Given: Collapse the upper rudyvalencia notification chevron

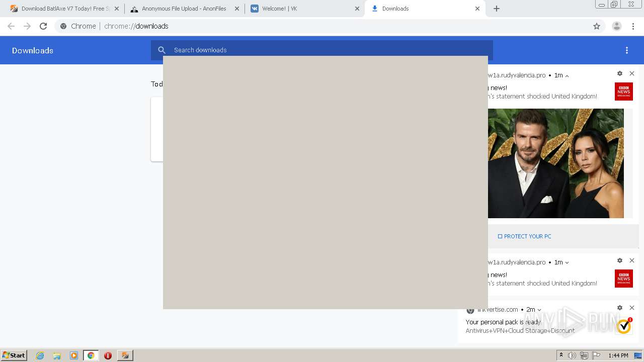Looking at the screenshot, I should pyautogui.click(x=567, y=76).
